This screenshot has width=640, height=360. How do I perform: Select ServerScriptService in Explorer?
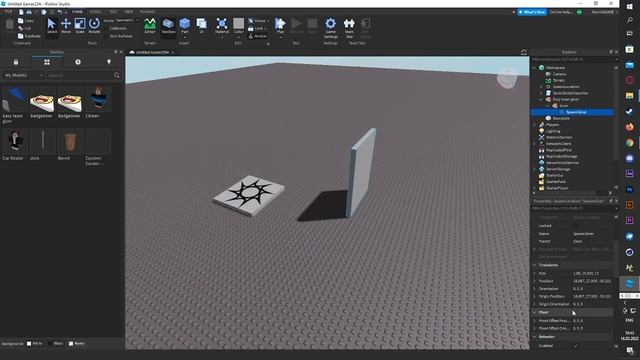562,162
